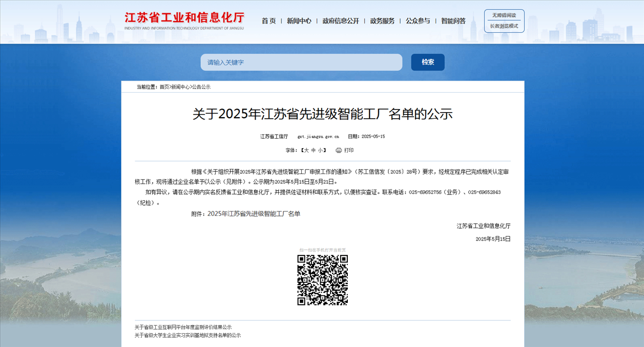This screenshot has width=644, height=347.
Task: Switch to 长者浏览模式 elder mode
Action: (504, 26)
